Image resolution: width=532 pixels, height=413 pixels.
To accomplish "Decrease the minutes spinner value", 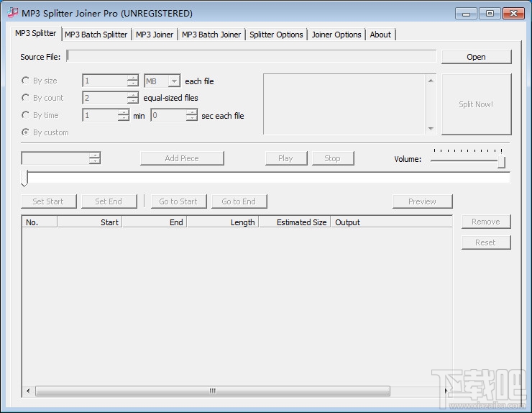I will click(x=124, y=118).
